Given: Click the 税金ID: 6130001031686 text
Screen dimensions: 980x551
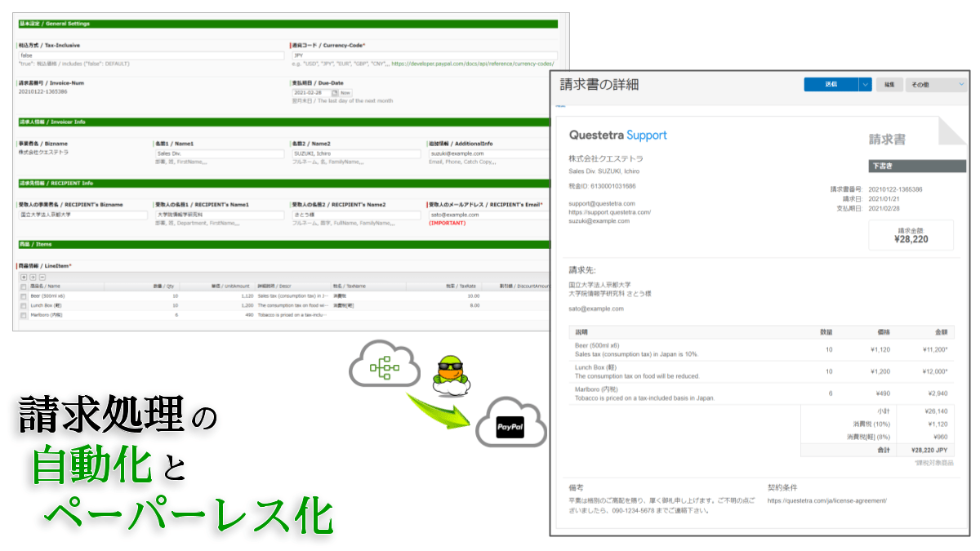Looking at the screenshot, I should click(602, 186).
